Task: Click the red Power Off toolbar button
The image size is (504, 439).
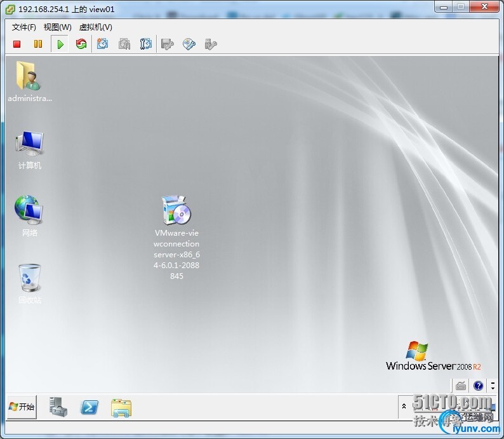Action: coord(17,44)
